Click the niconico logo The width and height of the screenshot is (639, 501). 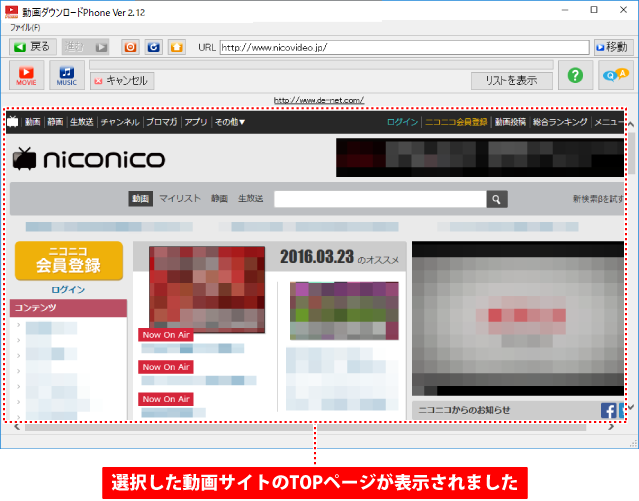coord(89,159)
